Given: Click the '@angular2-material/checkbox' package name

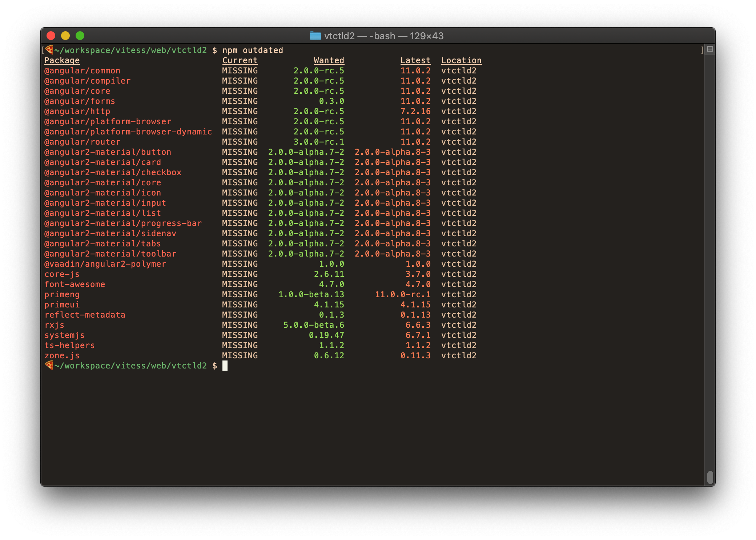Looking at the screenshot, I should 113,172.
